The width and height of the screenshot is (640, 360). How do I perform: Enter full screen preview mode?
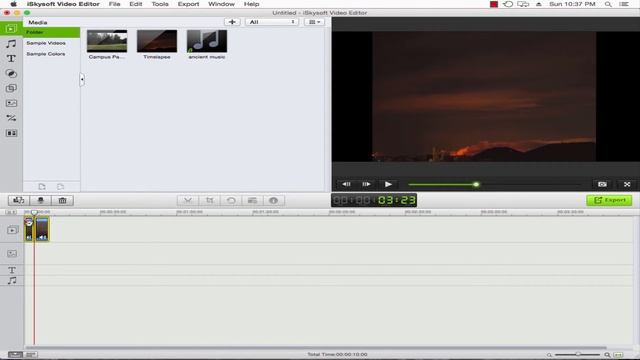click(627, 184)
